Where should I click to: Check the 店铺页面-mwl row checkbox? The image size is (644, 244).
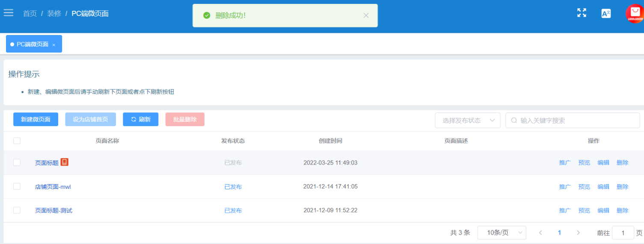pos(17,186)
